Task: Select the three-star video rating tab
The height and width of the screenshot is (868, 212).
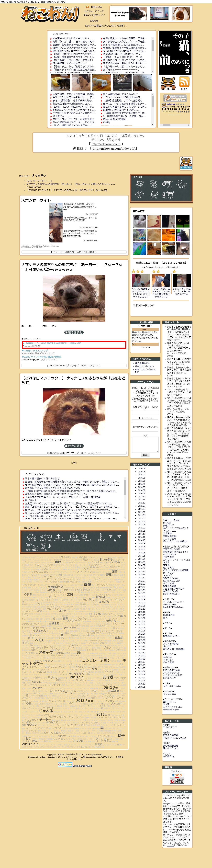Action: click(x=137, y=271)
